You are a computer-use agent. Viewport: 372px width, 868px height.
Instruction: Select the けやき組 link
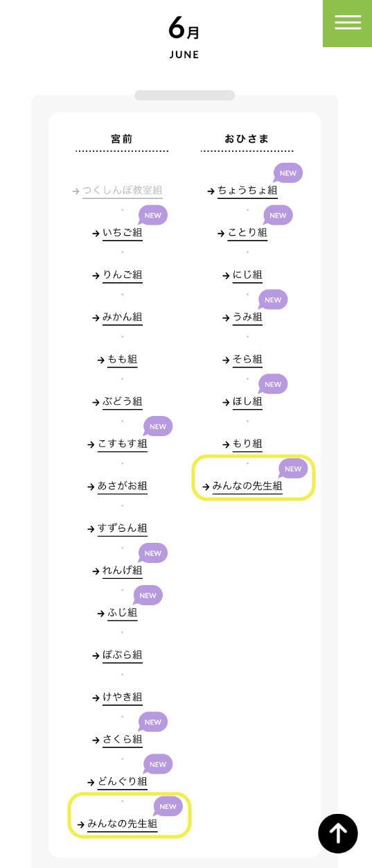pyautogui.click(x=123, y=698)
